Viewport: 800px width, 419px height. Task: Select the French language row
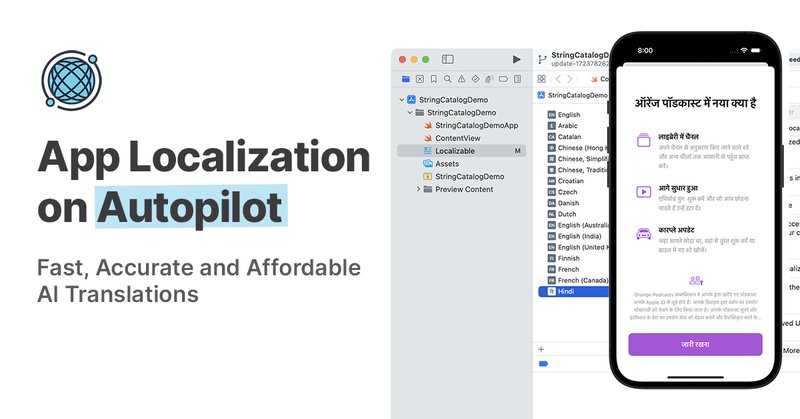573,269
